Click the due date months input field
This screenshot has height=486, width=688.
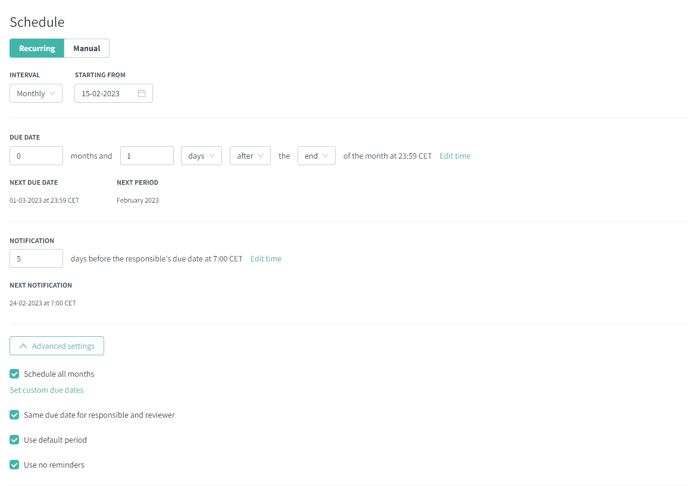click(36, 156)
